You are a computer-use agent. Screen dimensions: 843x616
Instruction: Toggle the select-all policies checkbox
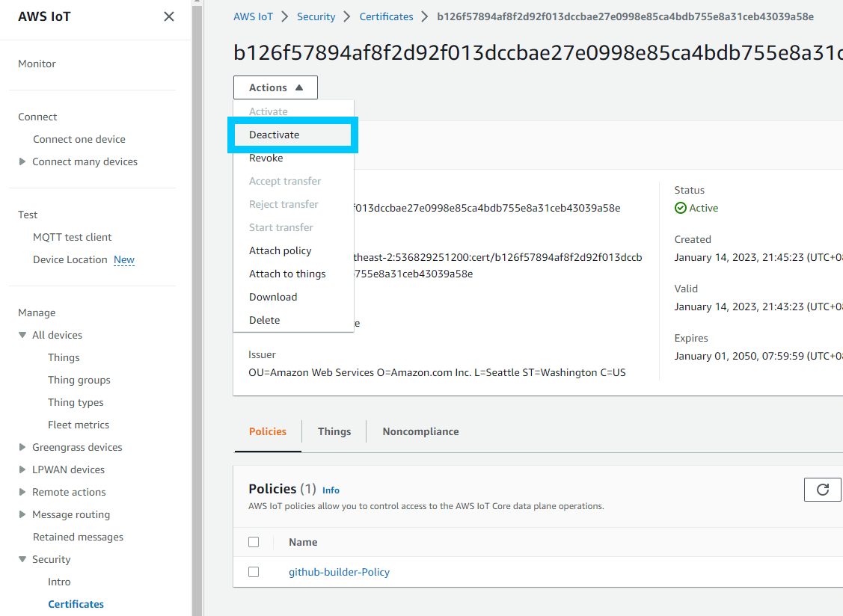click(253, 542)
